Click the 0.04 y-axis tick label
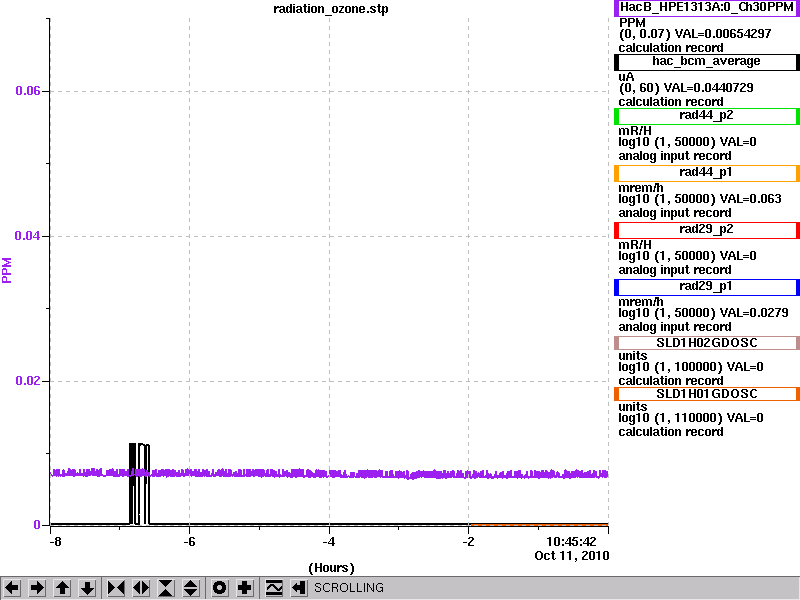 28,236
